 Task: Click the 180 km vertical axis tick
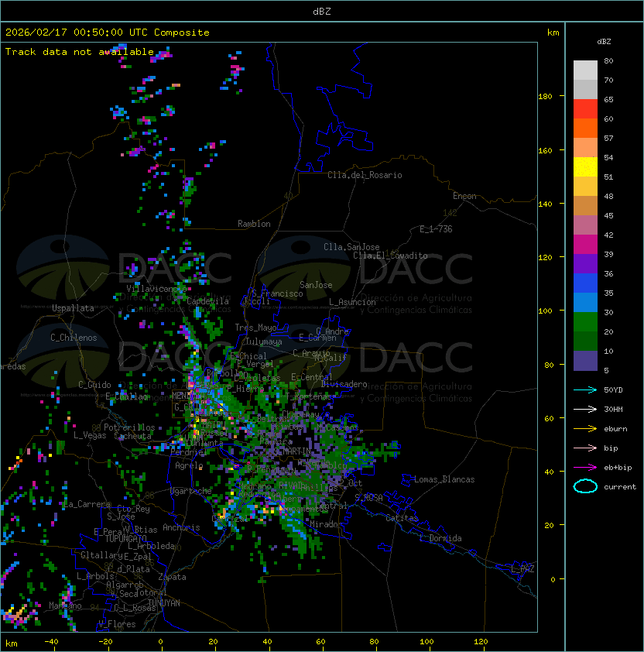pyautogui.click(x=545, y=97)
